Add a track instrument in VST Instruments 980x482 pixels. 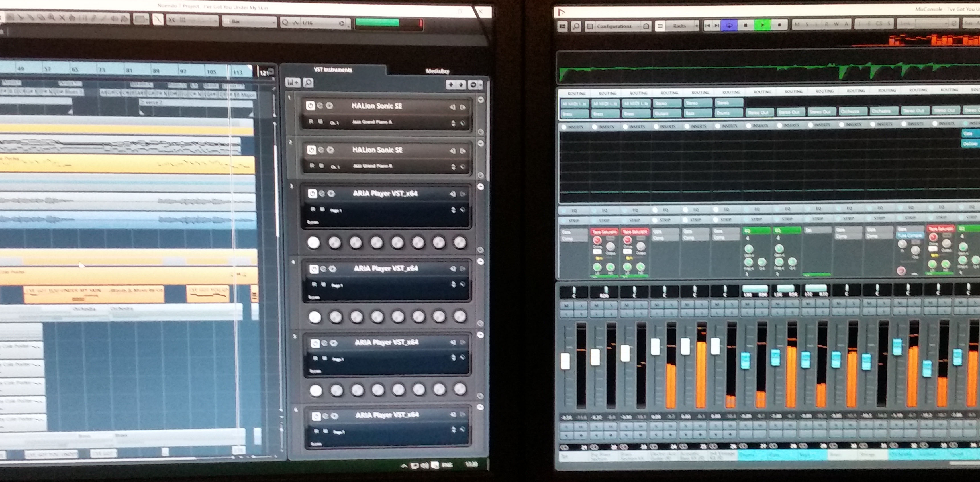tap(293, 83)
